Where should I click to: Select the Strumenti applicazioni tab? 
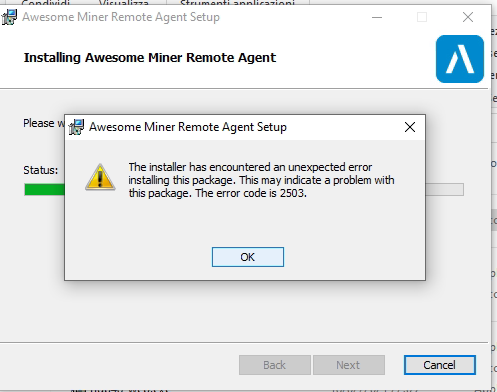click(x=237, y=3)
